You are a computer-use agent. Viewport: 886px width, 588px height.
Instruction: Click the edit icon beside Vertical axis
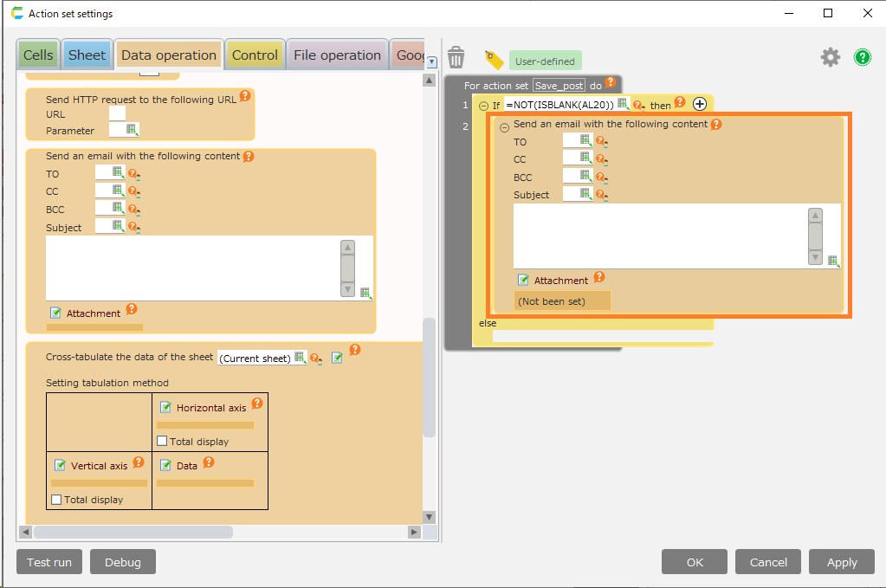60,465
